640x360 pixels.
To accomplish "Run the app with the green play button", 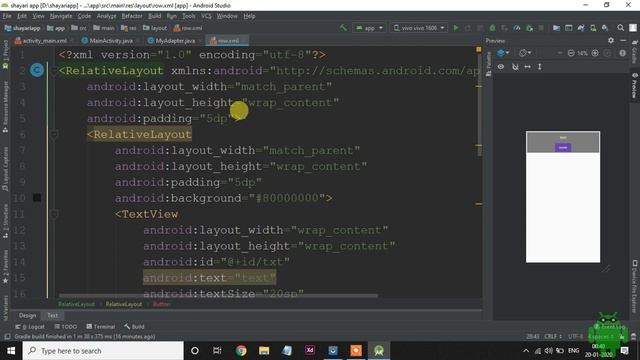I will 456,28.
